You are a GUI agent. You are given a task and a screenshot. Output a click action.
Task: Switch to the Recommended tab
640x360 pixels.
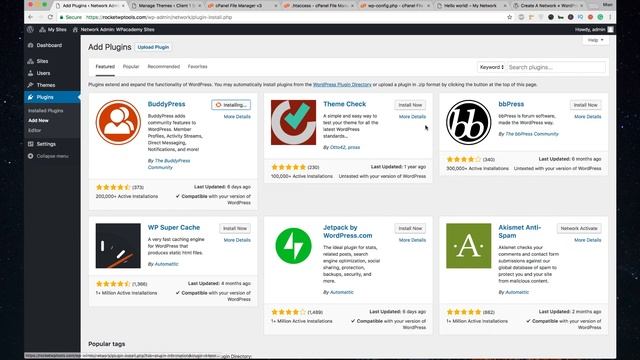164,67
